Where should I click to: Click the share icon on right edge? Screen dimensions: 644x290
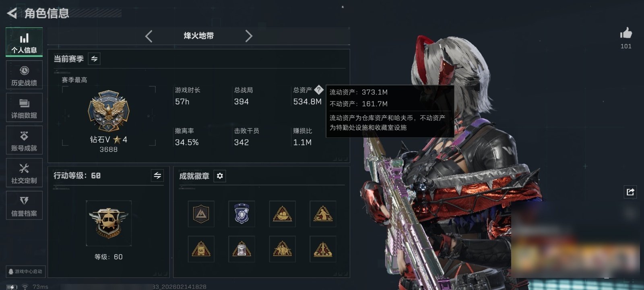[x=630, y=192]
